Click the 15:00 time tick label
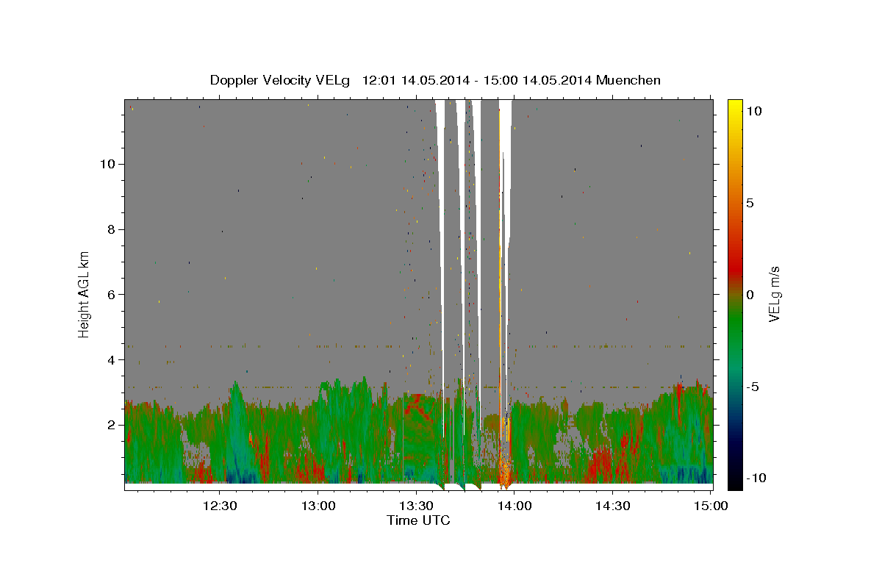The height and width of the screenshot is (588, 882). tap(710, 506)
